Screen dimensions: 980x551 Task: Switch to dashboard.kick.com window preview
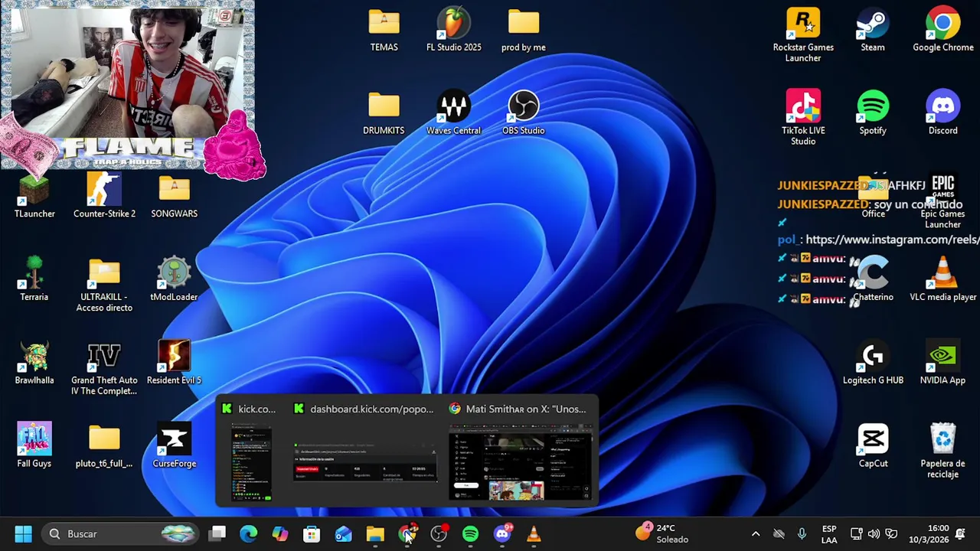(x=365, y=452)
